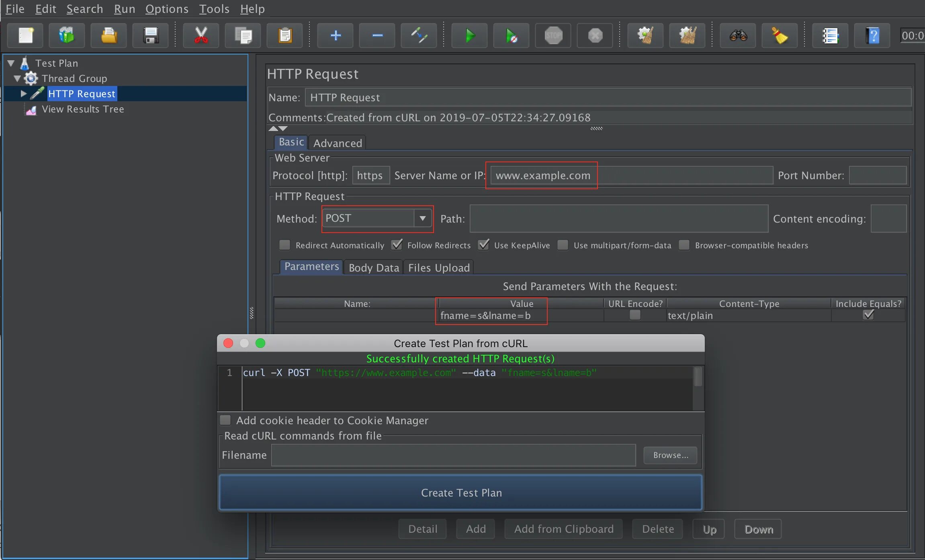Enable the Use multipart/form-data checkbox
This screenshot has width=925, height=560.
coord(563,244)
